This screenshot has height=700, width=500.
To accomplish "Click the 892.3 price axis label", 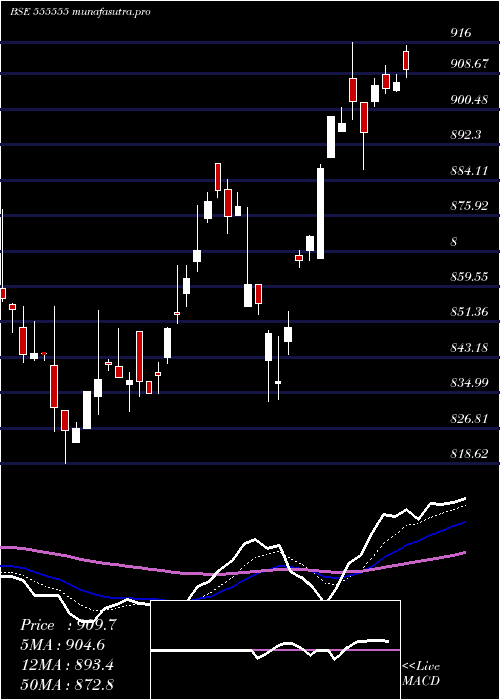I will (466, 134).
